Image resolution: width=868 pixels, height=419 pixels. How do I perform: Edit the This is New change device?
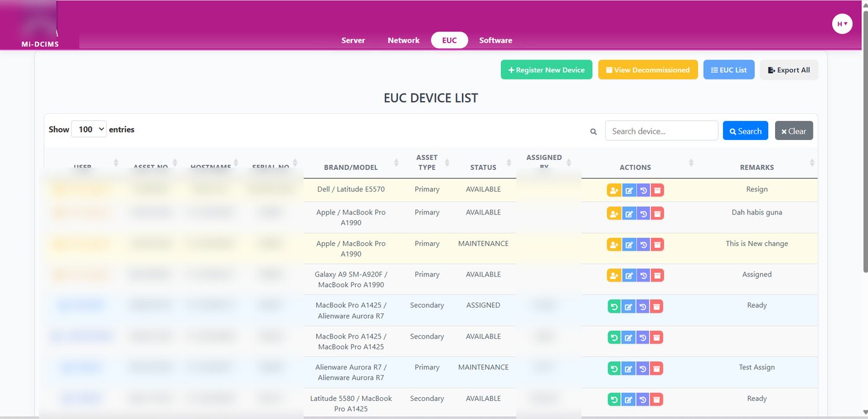(629, 245)
